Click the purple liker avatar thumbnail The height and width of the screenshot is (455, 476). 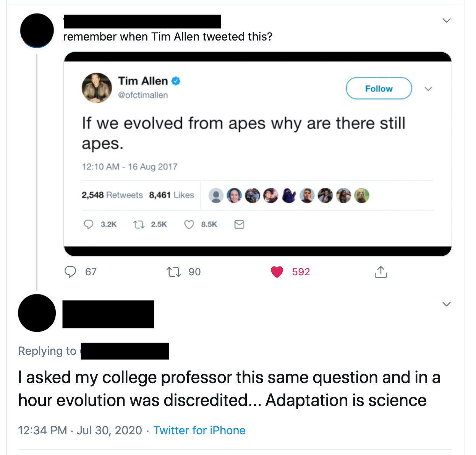289,195
